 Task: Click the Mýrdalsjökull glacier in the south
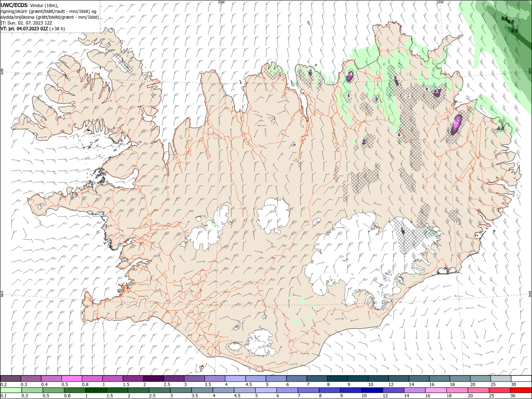tap(260, 343)
